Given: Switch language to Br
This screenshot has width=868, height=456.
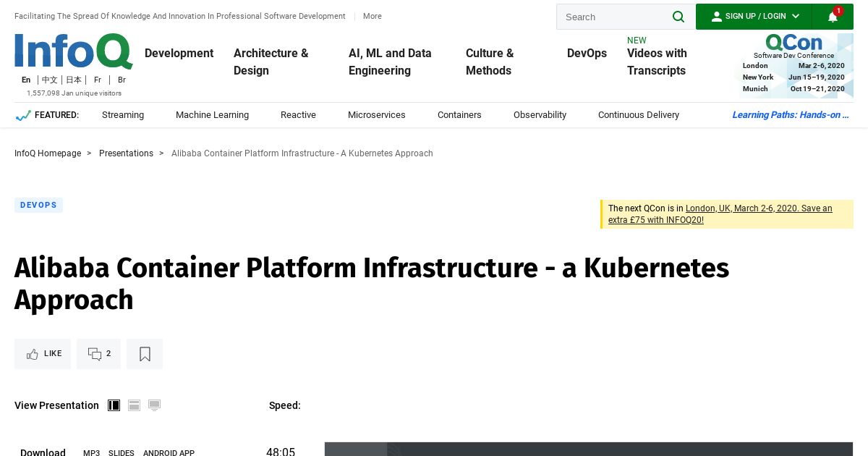Looking at the screenshot, I should tap(122, 80).
